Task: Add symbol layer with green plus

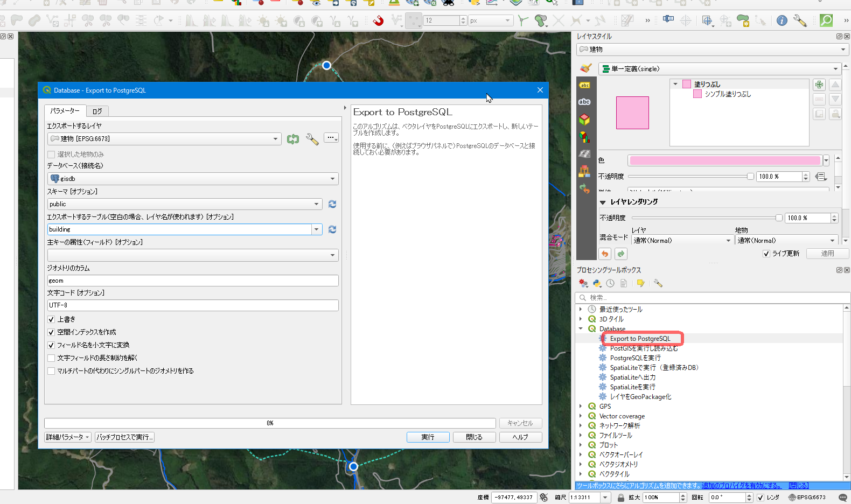Action: tap(819, 85)
